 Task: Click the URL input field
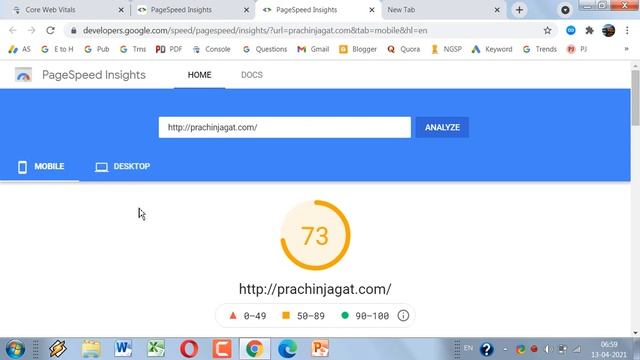(284, 127)
